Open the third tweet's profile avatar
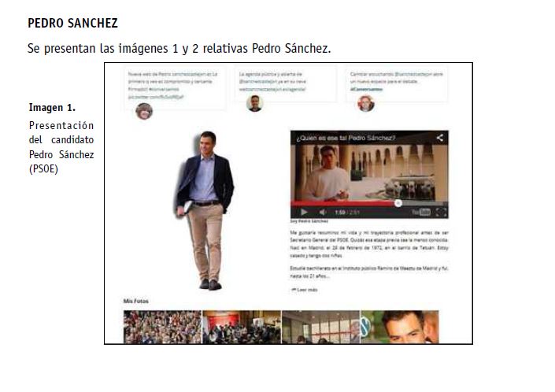The image size is (555, 392). click(x=365, y=103)
